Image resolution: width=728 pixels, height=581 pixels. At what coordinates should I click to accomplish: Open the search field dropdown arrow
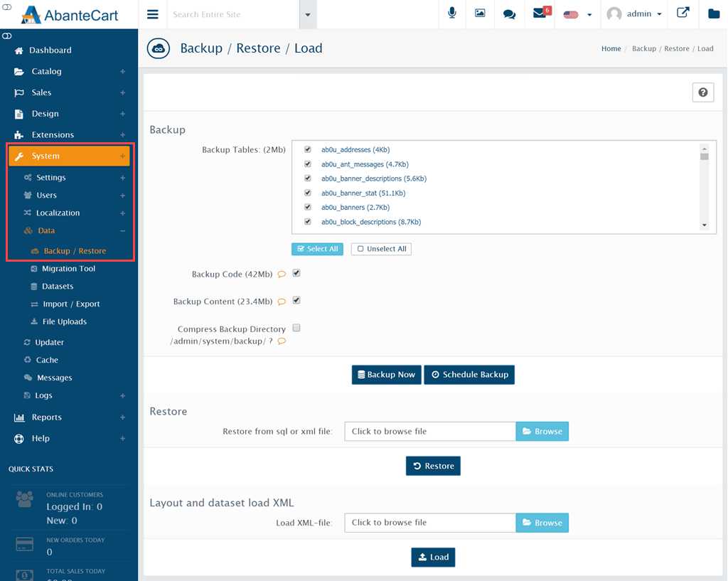tap(308, 14)
